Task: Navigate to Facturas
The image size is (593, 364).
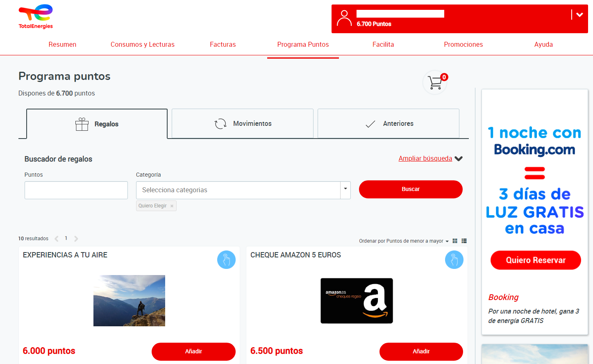Action: click(x=223, y=44)
